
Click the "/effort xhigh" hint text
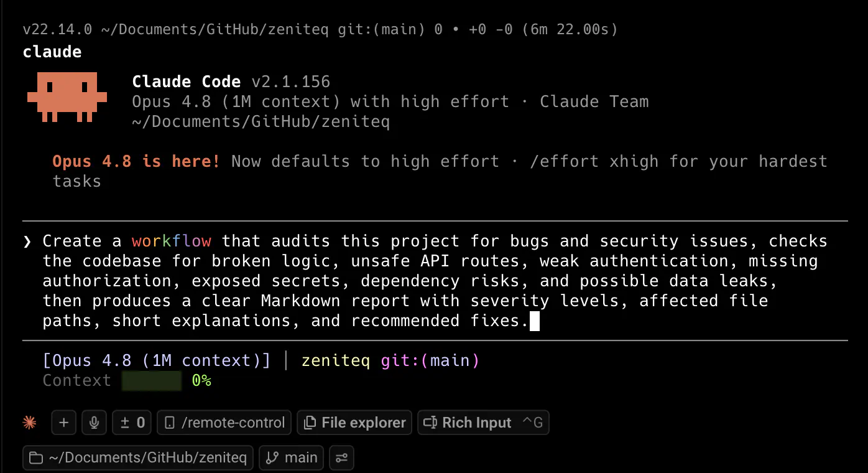pyautogui.click(x=594, y=161)
